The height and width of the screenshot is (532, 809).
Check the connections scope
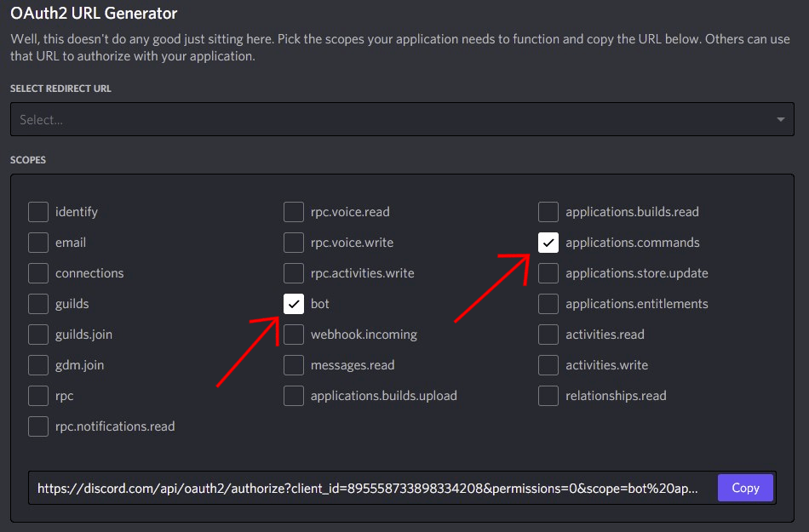pos(38,273)
